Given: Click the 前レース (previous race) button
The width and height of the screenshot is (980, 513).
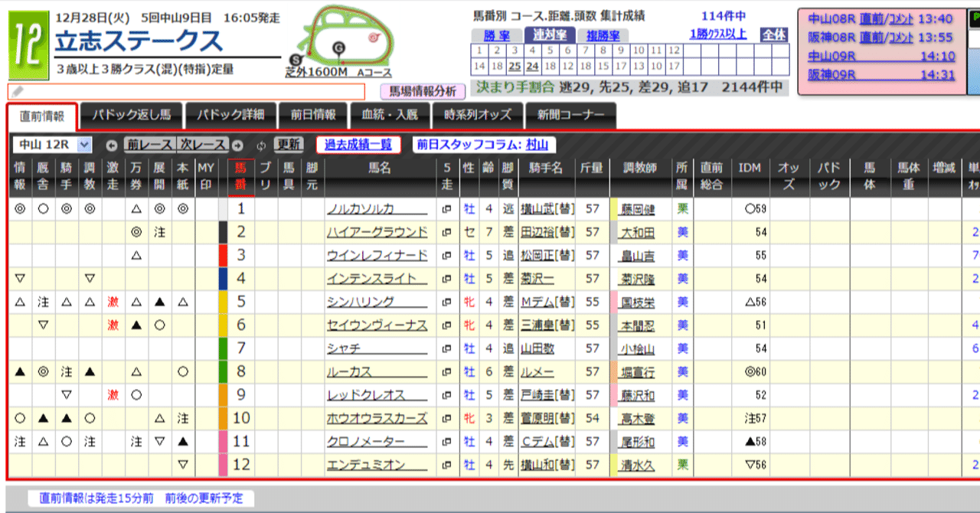Looking at the screenshot, I should click(x=149, y=145).
